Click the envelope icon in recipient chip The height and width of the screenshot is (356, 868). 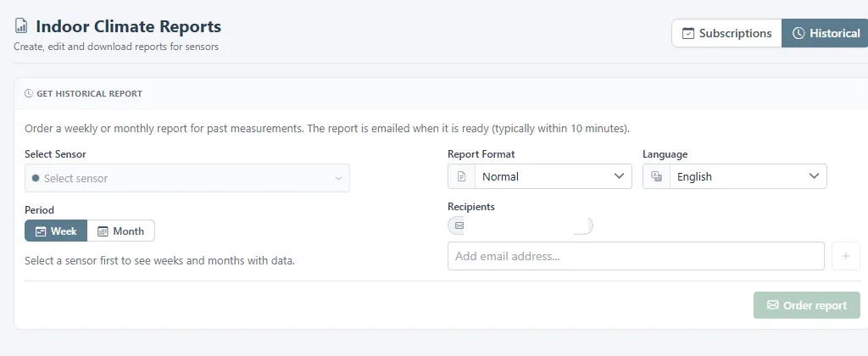click(x=459, y=226)
